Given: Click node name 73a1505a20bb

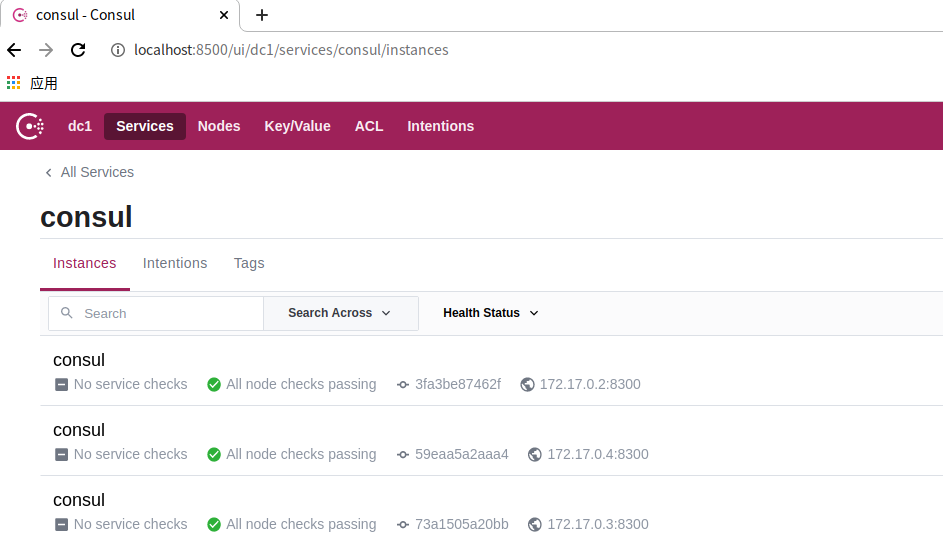Looking at the screenshot, I should coord(461,525).
